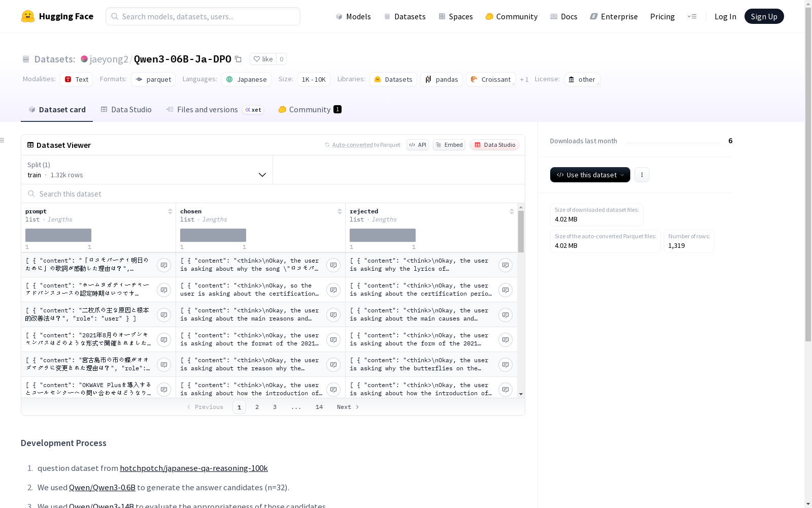Click dataset viewer vertical scrollbar
The width and height of the screenshot is (812, 508).
point(521,231)
